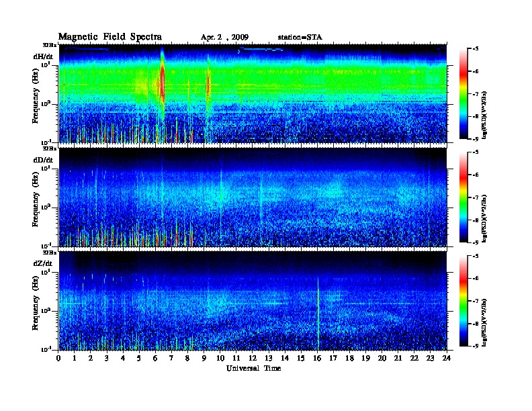The width and height of the screenshot is (532, 411).
Task: Click hour tick label "6" on time axis
Action: point(155,358)
